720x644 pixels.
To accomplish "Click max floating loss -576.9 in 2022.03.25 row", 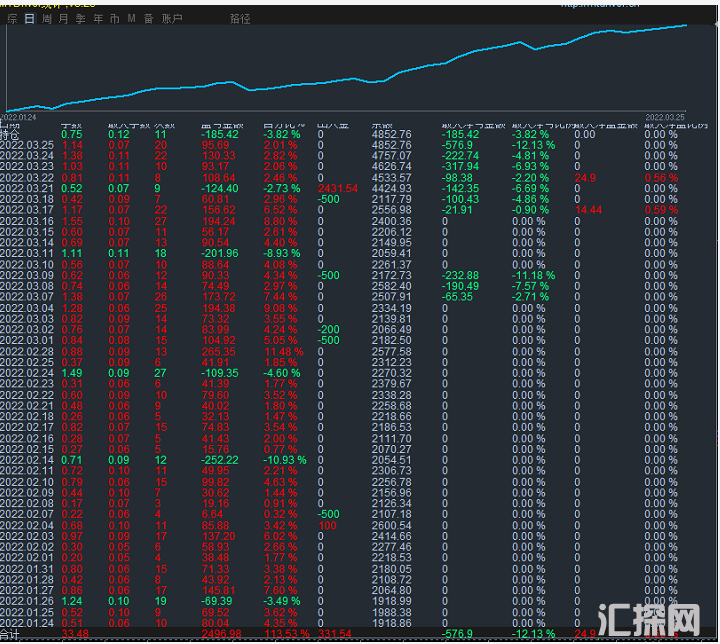I will coord(457,145).
